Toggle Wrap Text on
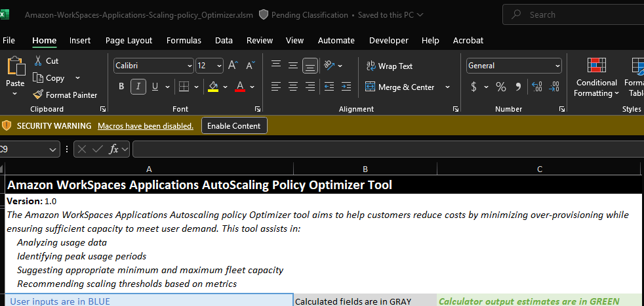The height and width of the screenshot is (306, 644). (389, 66)
